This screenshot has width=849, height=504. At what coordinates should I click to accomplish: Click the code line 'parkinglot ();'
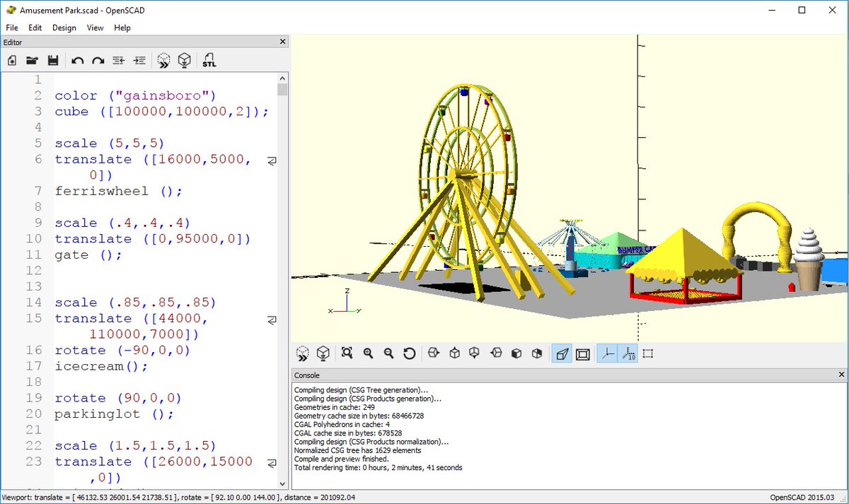pos(113,414)
